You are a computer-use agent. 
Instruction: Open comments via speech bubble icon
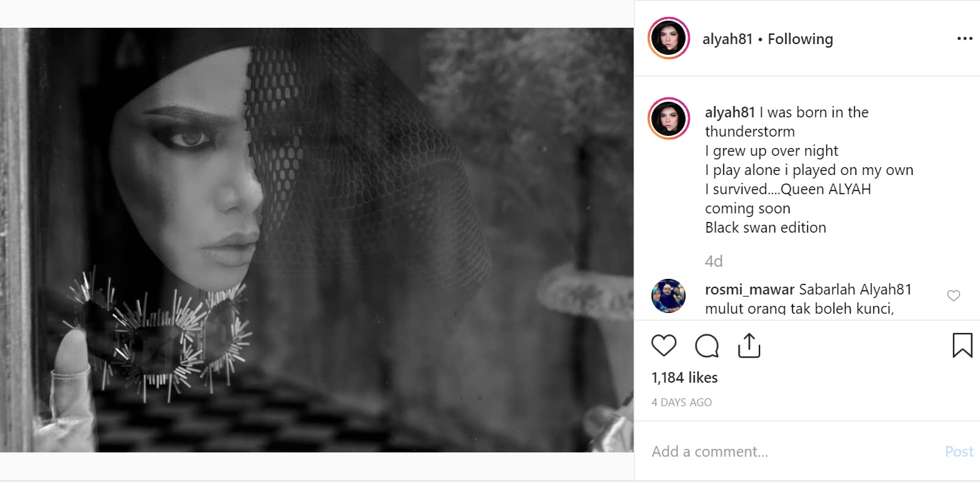pos(706,346)
